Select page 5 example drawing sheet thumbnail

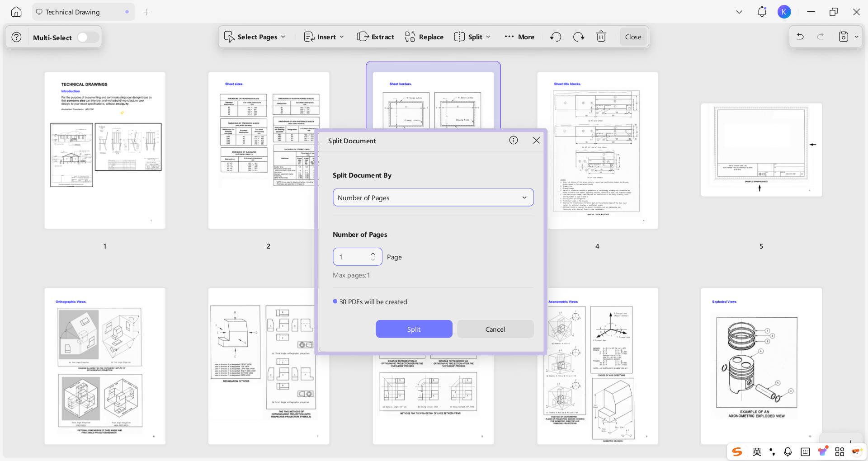coord(761,150)
